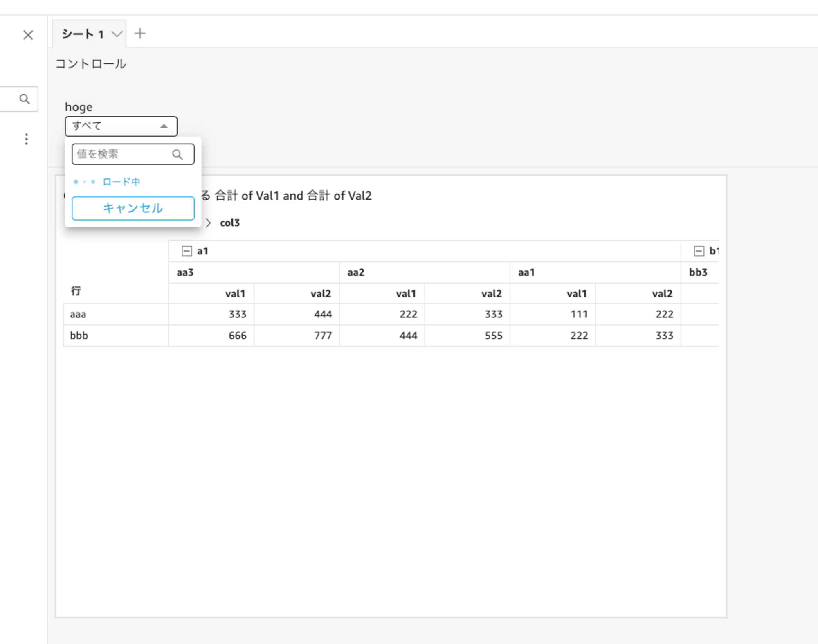The width and height of the screenshot is (818, 644).
Task: Select the bbb row label
Action: [x=116, y=336]
